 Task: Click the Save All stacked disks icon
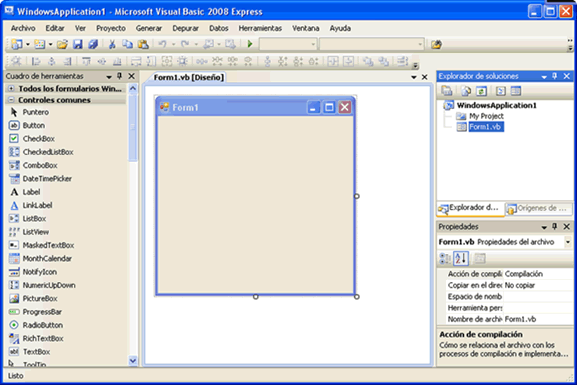[93, 45]
